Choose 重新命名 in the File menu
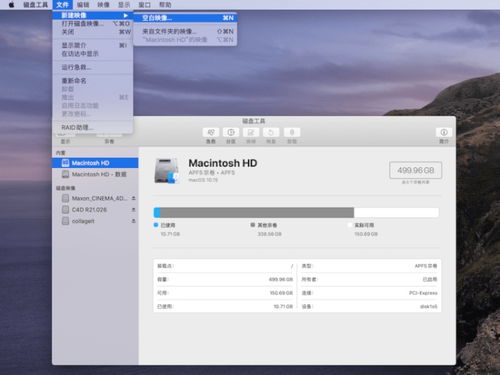The height and width of the screenshot is (375, 500). coord(93,81)
